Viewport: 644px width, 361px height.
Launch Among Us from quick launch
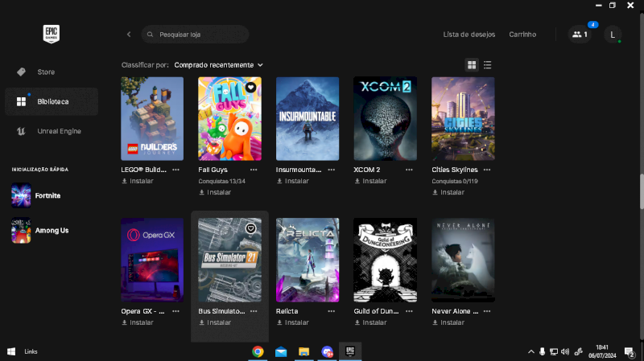51,231
